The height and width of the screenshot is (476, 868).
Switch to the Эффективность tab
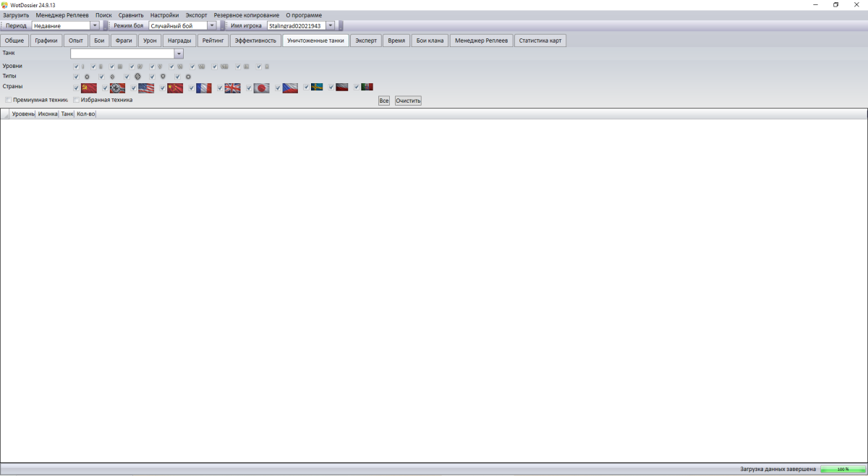(x=256, y=41)
